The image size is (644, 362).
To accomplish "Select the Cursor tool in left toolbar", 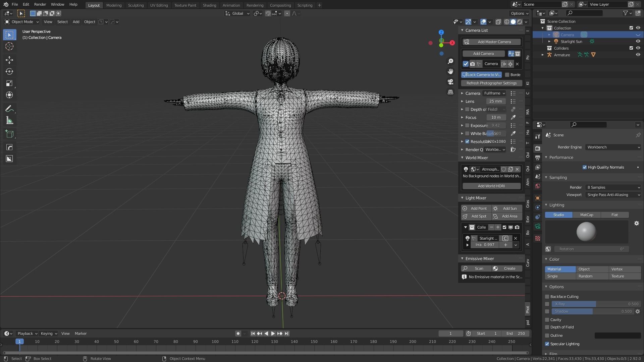I will 9,46.
